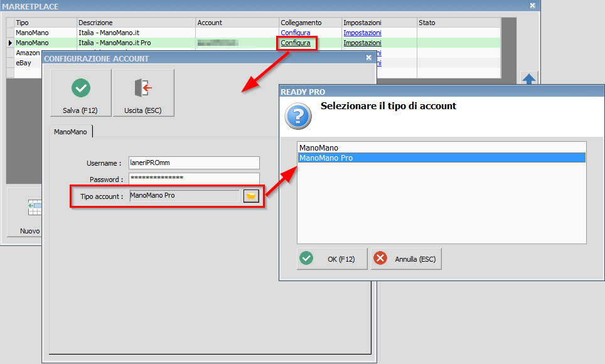Screen dimensions: 605x364
Task: Open Impostazioni link for ManoMano.it row
Action: pyautogui.click(x=362, y=33)
